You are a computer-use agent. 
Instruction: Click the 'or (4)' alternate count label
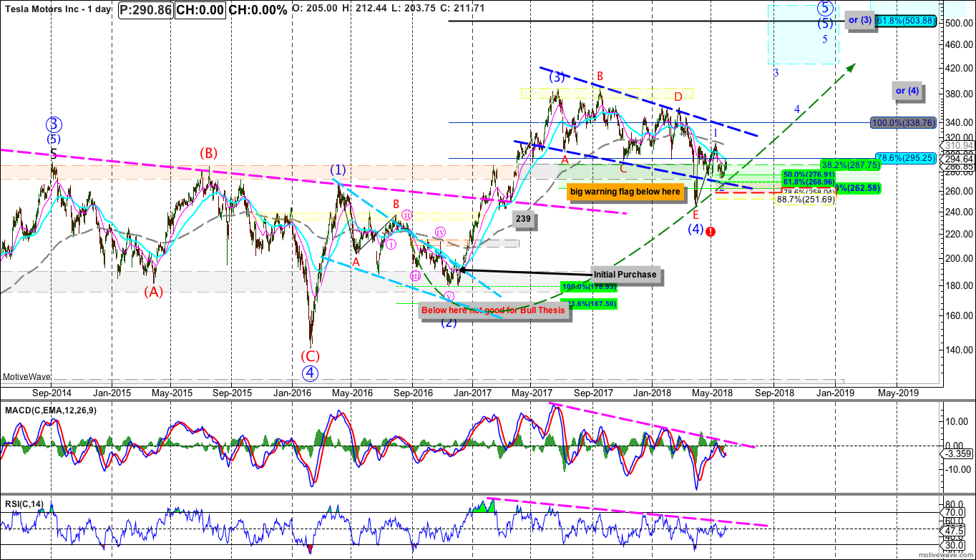[x=907, y=91]
